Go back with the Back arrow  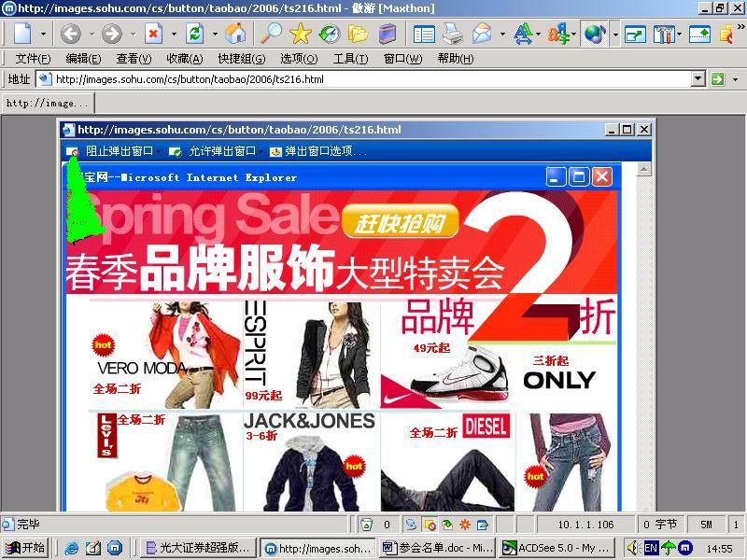click(71, 34)
